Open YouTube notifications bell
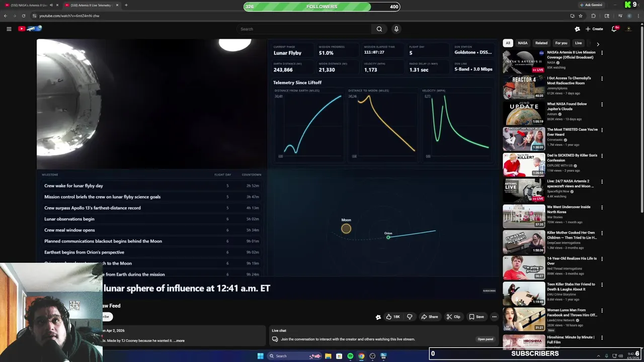The height and width of the screenshot is (362, 644). (x=614, y=29)
